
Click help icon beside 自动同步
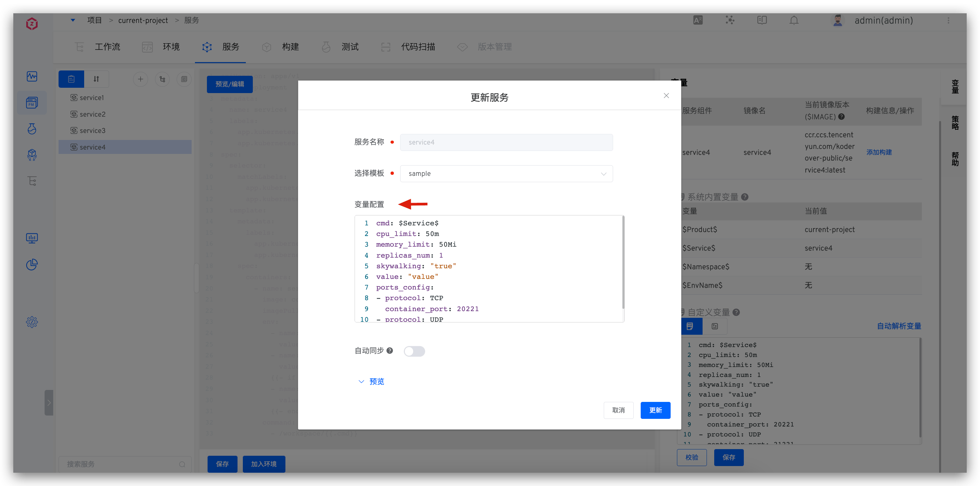(x=390, y=351)
